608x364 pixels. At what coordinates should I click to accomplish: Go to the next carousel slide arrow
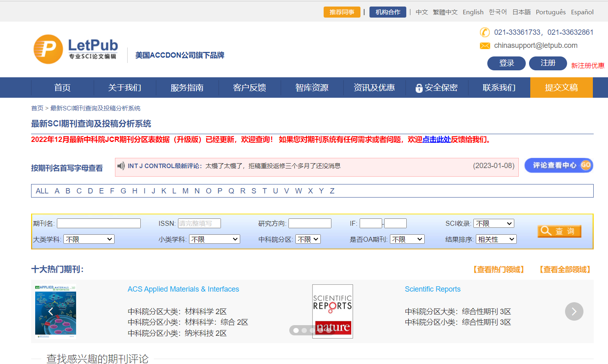[574, 312]
